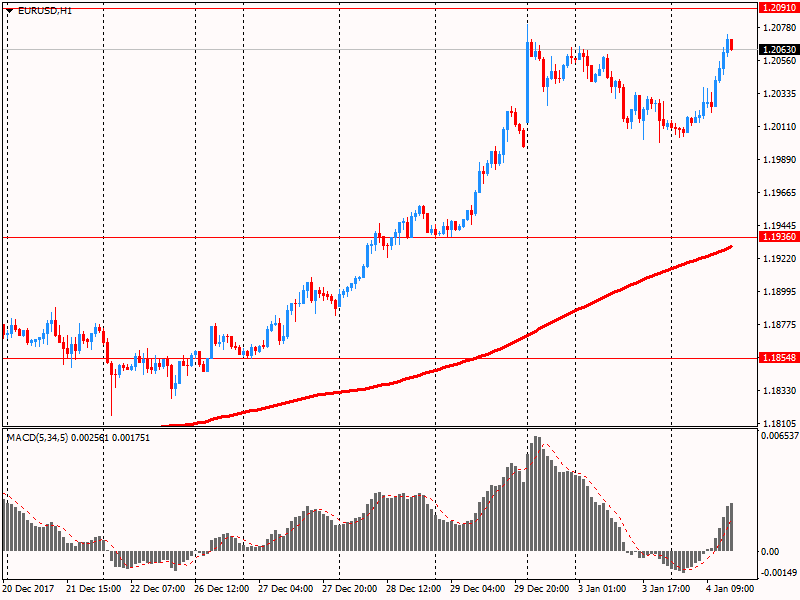Select the 1.20335 price scale value
This screenshot has height=600, width=800.
[780, 93]
